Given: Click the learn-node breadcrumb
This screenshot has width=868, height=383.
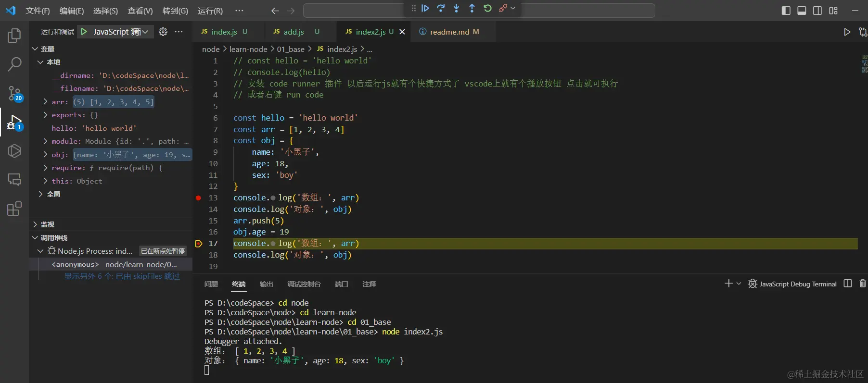Looking at the screenshot, I should [x=248, y=49].
